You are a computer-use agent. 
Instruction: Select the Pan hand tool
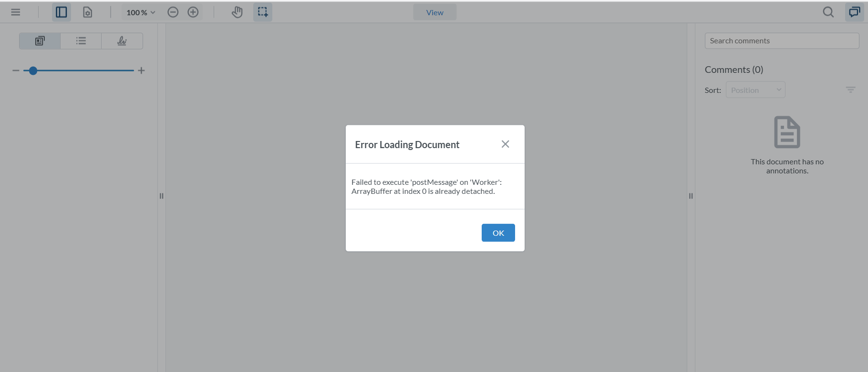pyautogui.click(x=237, y=12)
